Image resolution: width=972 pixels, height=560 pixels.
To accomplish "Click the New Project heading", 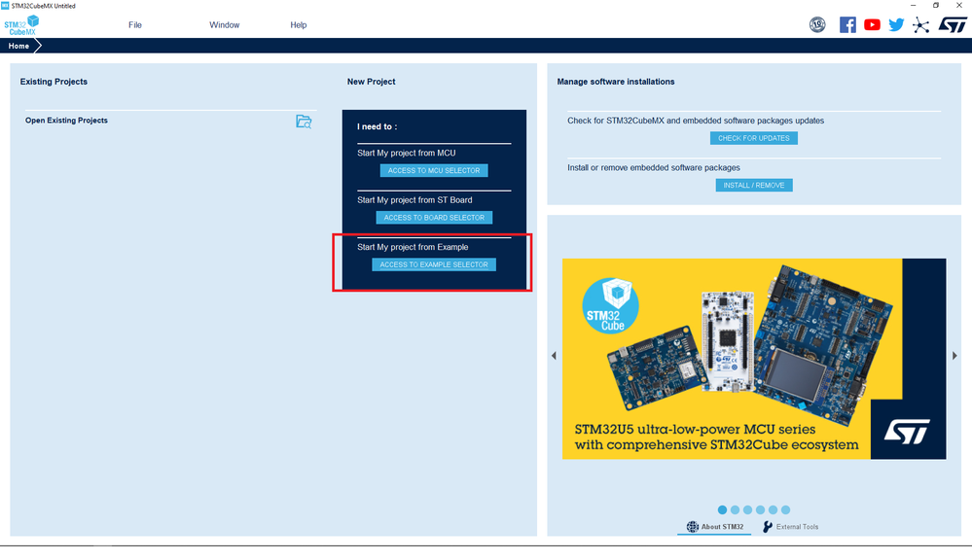I will point(372,81).
